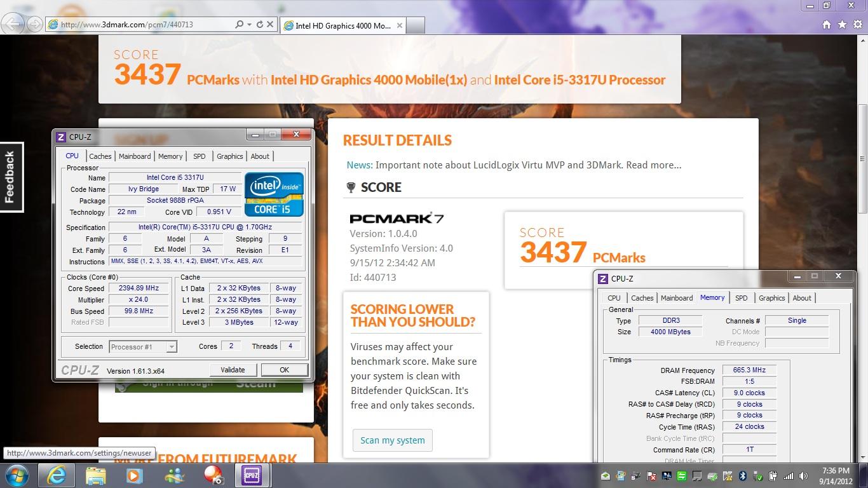Click Specification field i5-3317U CPU @ 1.70GHz
Image resolution: width=868 pixels, height=488 pixels.
point(205,227)
